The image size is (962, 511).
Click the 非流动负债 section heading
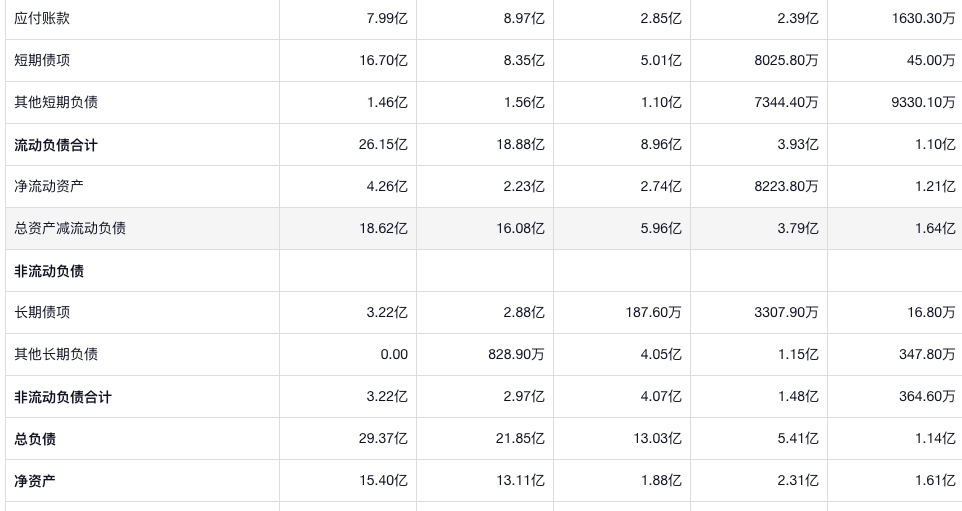point(49,271)
